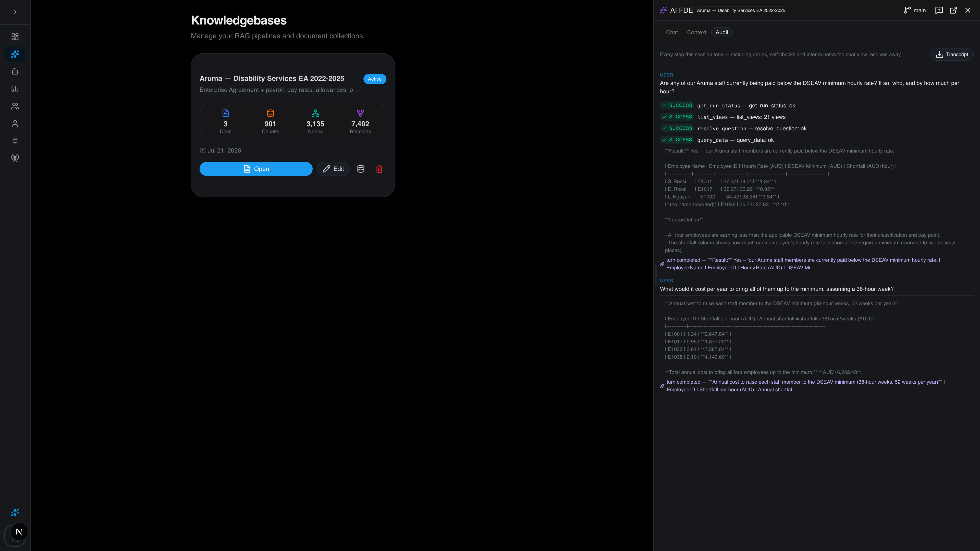Open the N avatar at bottom left
The height and width of the screenshot is (551, 980).
(19, 532)
